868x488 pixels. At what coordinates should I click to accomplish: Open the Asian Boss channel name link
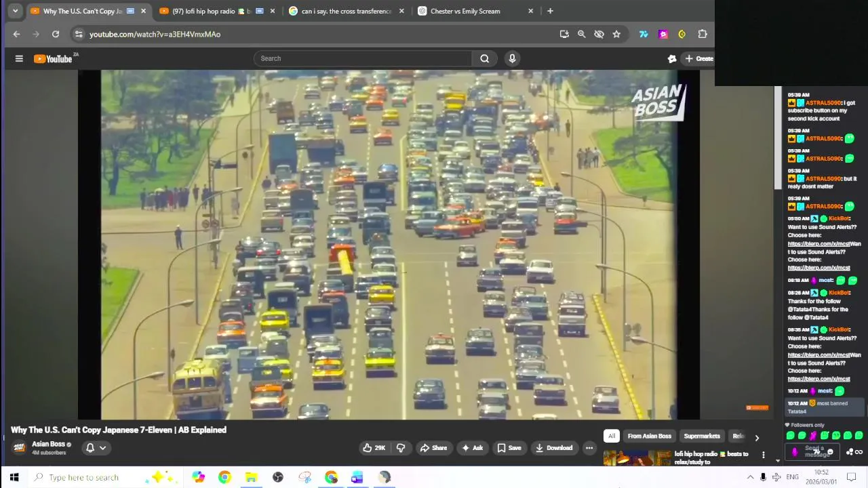pos(48,444)
